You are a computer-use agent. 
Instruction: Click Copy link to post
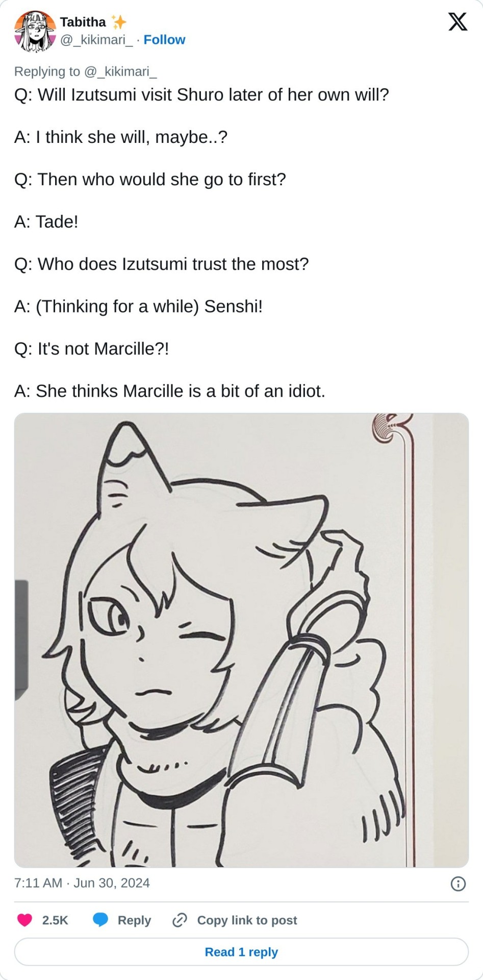point(247,920)
